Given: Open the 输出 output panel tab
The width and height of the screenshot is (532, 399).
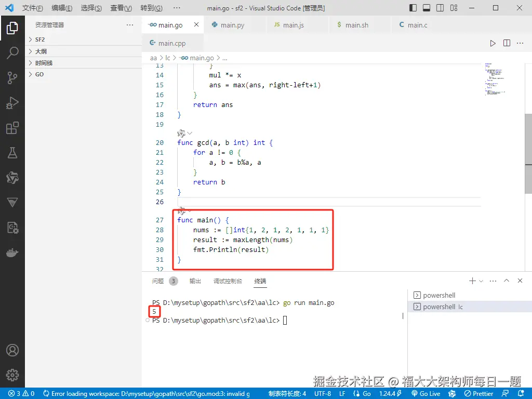Looking at the screenshot, I should pyautogui.click(x=195, y=281).
